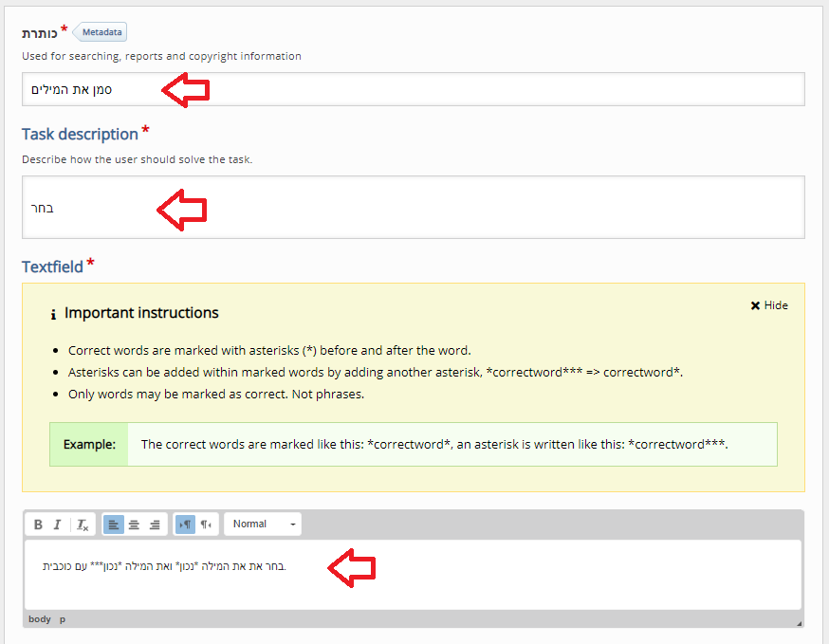Select the body element in the path bar

[x=40, y=619]
